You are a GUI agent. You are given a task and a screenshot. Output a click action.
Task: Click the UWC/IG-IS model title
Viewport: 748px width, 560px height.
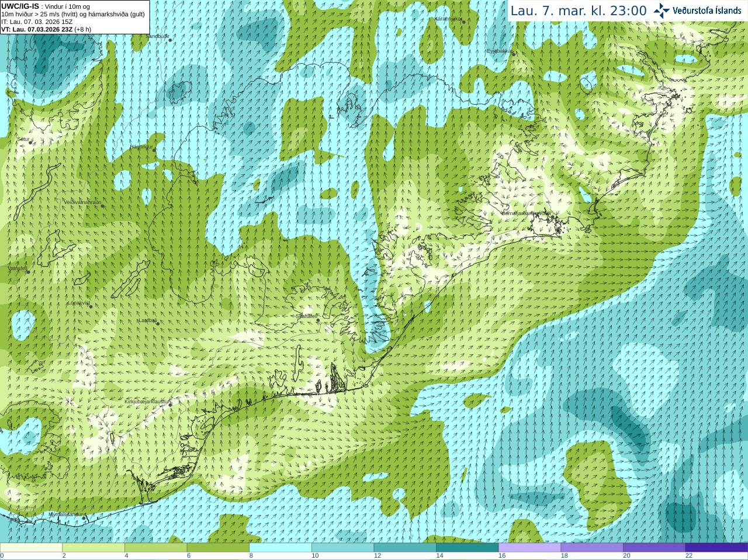click(x=20, y=6)
